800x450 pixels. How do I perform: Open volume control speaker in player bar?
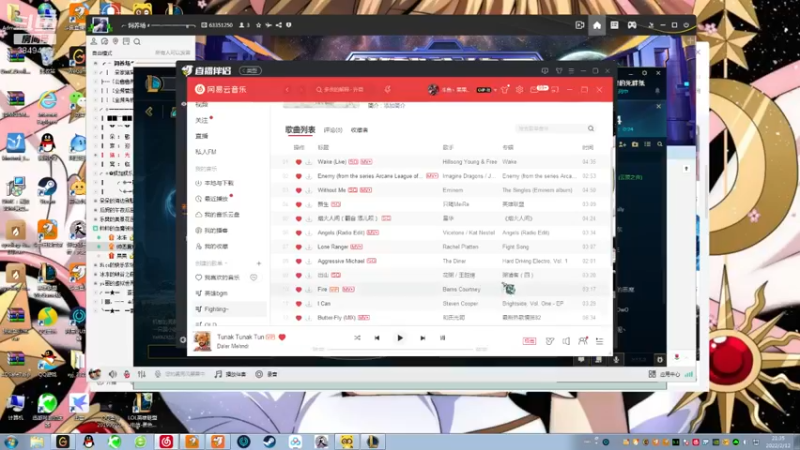(x=566, y=341)
